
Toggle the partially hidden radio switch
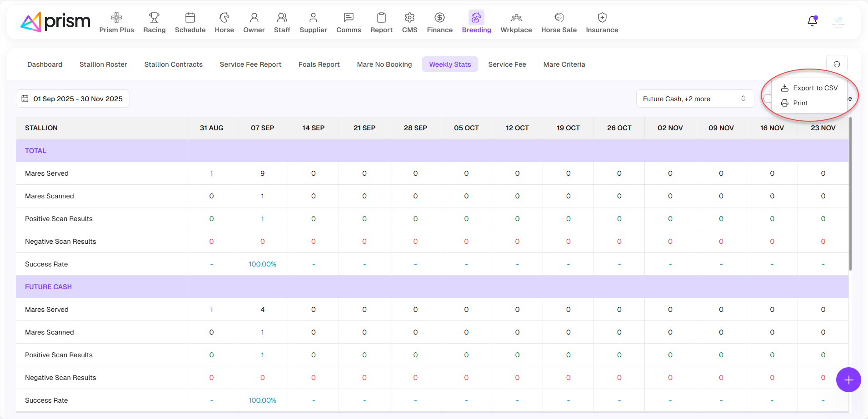tap(767, 99)
